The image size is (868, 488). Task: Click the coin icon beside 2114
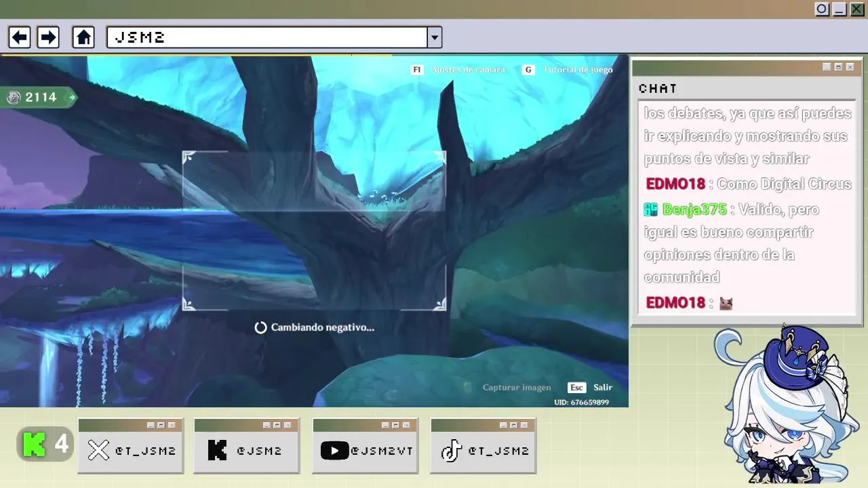coord(14,98)
